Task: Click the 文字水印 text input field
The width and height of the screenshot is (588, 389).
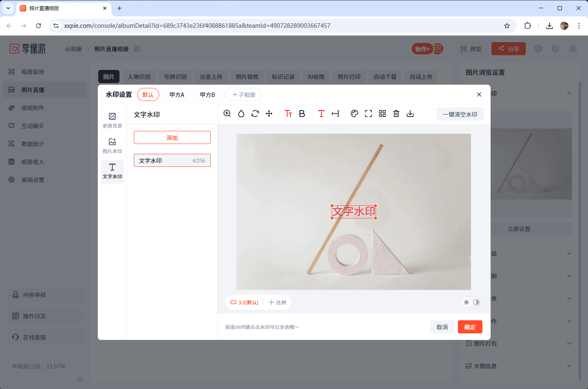Action: [x=172, y=160]
